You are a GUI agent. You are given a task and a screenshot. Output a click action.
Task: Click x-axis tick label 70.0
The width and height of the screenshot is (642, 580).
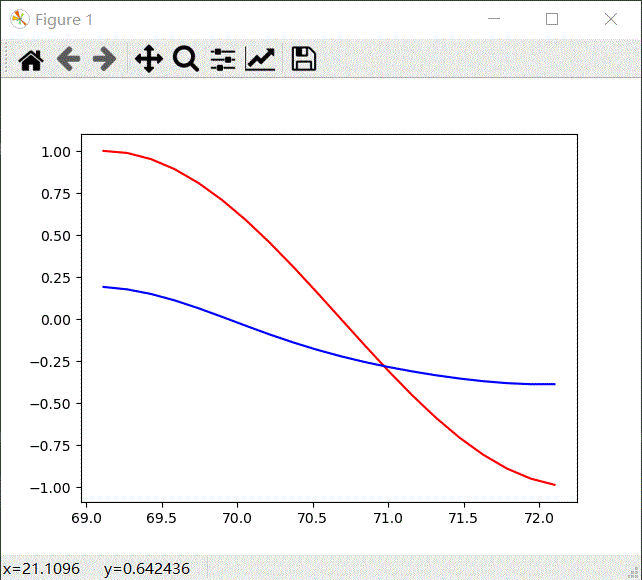(237, 518)
